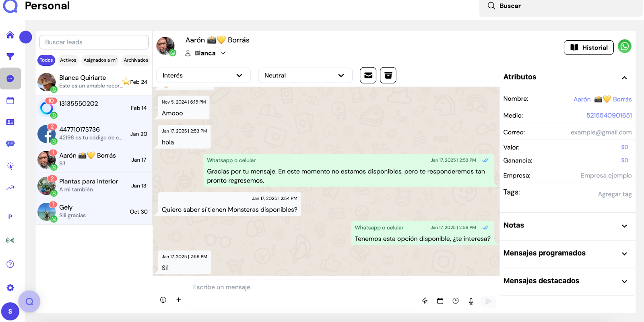Open the analytics trend sidebar icon
The height and width of the screenshot is (322, 644).
click(10, 187)
